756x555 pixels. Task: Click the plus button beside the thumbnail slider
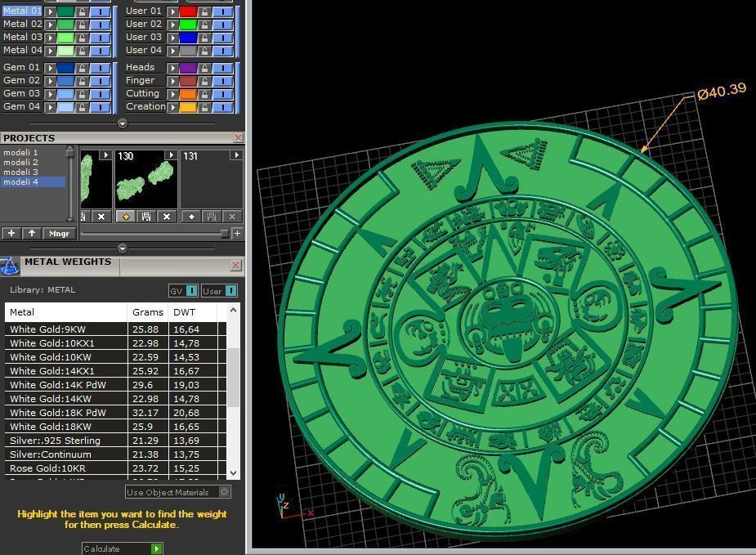click(237, 234)
